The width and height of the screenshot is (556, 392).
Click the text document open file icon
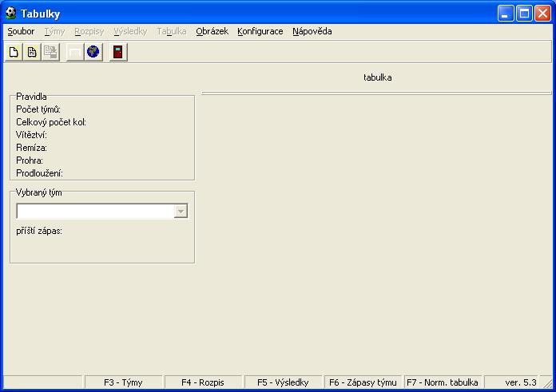tap(32, 52)
